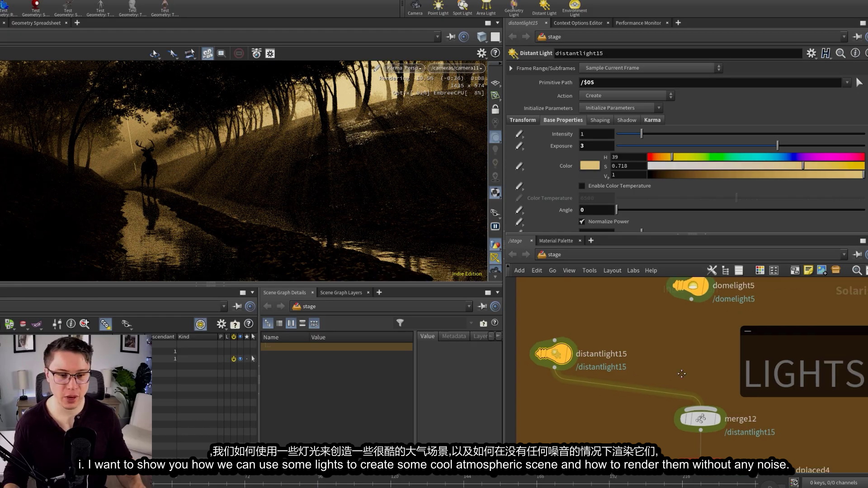868x488 pixels.
Task: Enable Color Temperature checkbox
Action: (x=582, y=186)
